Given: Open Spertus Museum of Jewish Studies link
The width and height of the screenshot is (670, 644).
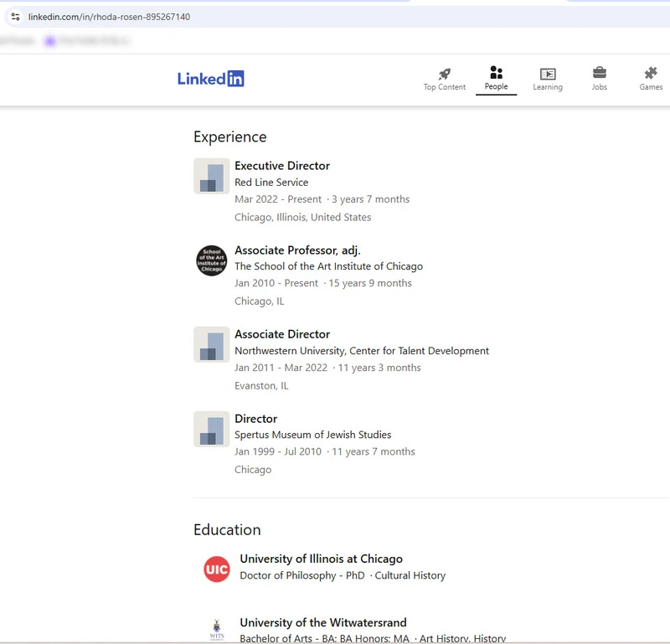Looking at the screenshot, I should click(312, 435).
